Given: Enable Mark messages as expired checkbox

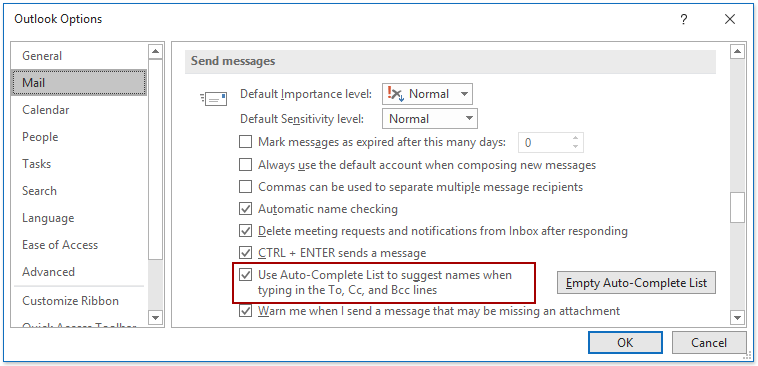Looking at the screenshot, I should pos(246,142).
